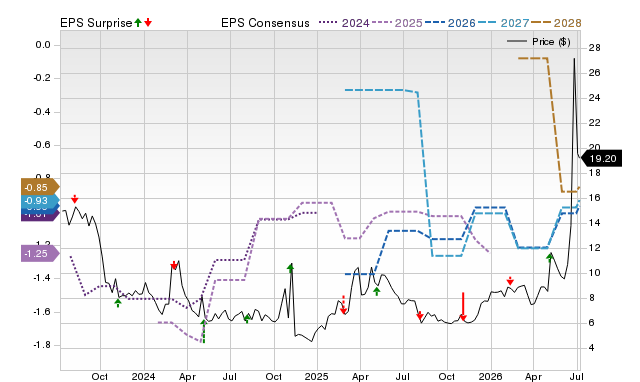The height and width of the screenshot is (382, 640).
Task: Click the 2028 brown legend entry
Action: coord(556,23)
